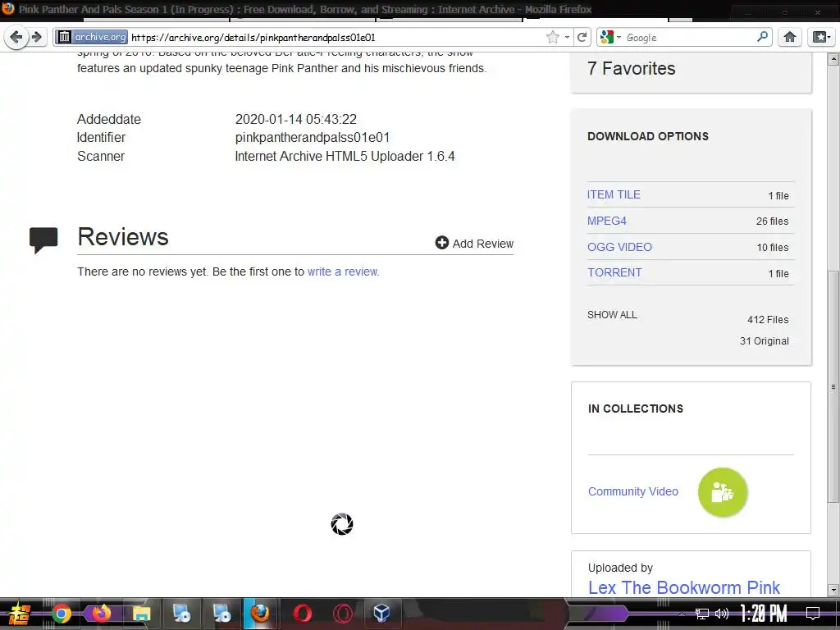840x630 pixels.
Task: Launch Google Chrome from the taskbar
Action: click(62, 614)
